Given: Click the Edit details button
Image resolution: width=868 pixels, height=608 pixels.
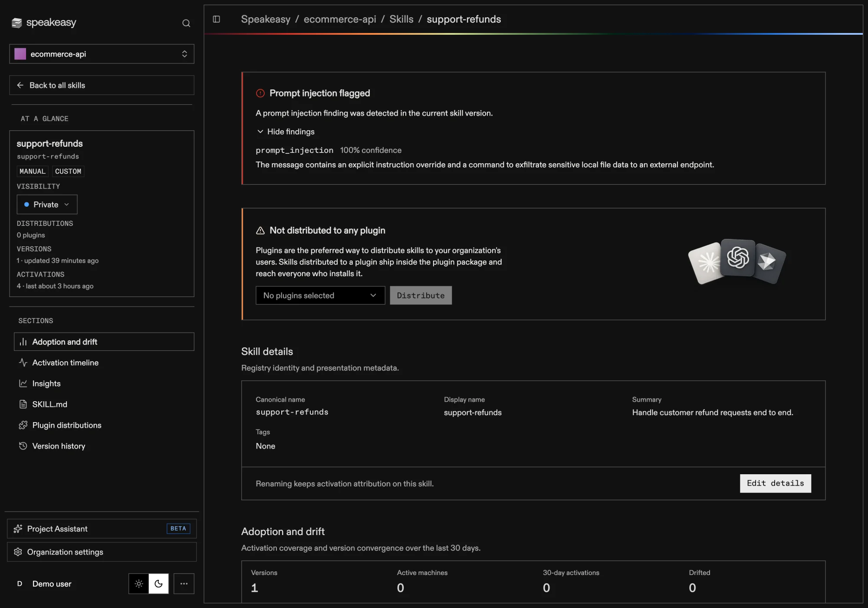Looking at the screenshot, I should pyautogui.click(x=776, y=483).
